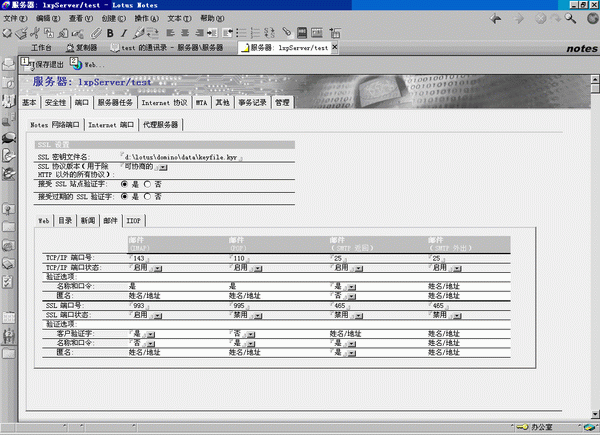Open the test 的通讯录 window tab
The height and width of the screenshot is (435, 600).
(x=167, y=48)
